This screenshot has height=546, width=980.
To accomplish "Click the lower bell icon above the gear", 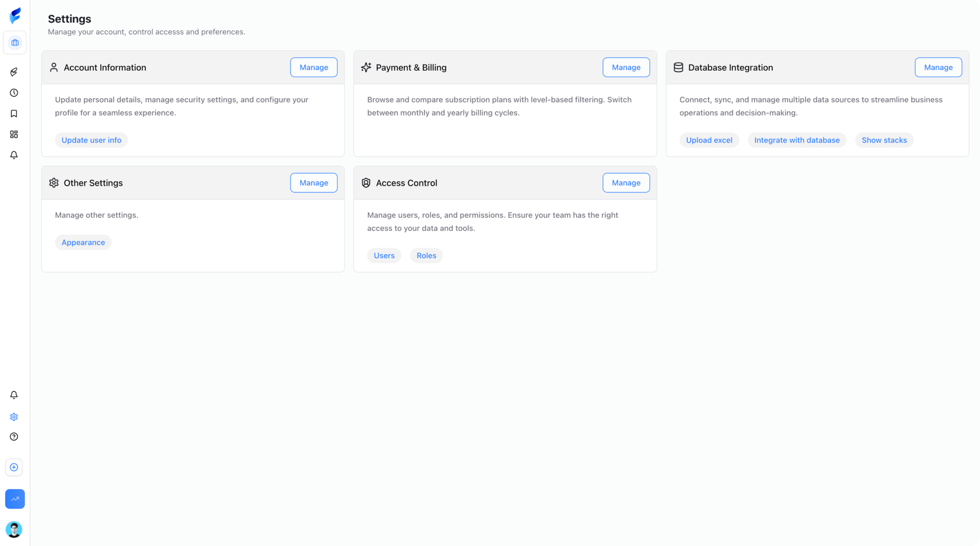I will [14, 395].
